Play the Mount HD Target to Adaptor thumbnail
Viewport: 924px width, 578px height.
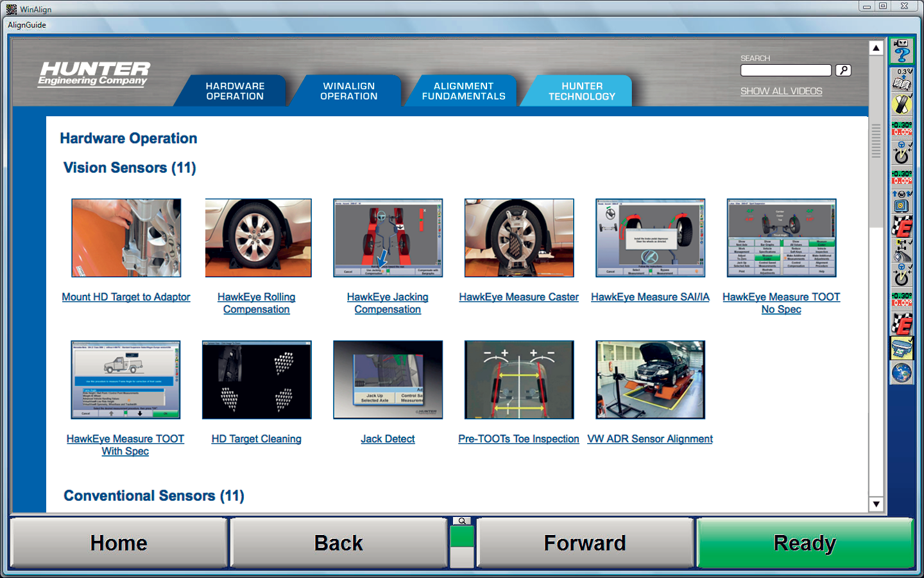pyautogui.click(x=126, y=238)
